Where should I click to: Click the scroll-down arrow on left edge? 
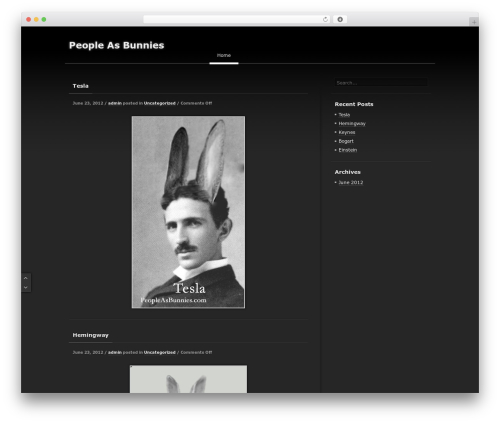[26, 287]
